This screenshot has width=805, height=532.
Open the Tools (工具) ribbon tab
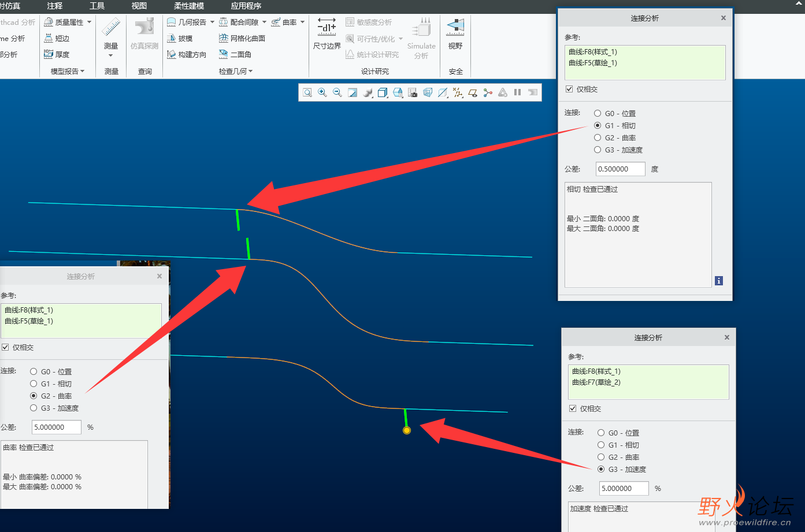pos(97,6)
